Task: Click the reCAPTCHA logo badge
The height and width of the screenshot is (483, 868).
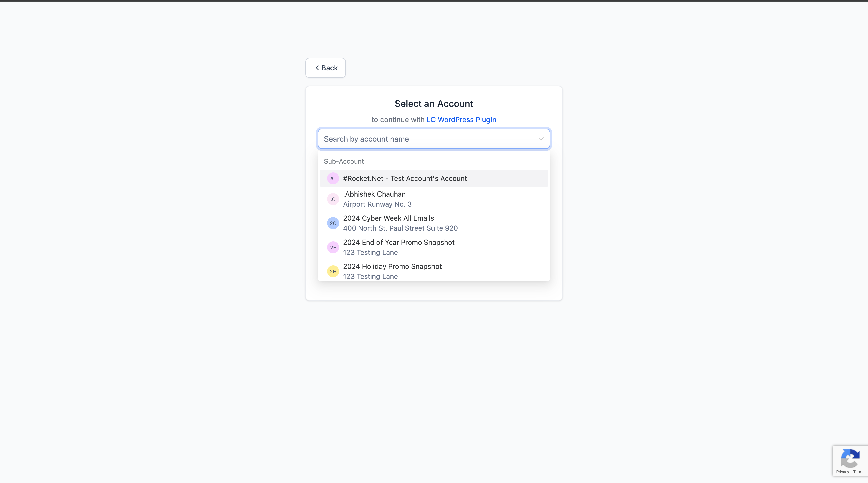Action: tap(850, 458)
